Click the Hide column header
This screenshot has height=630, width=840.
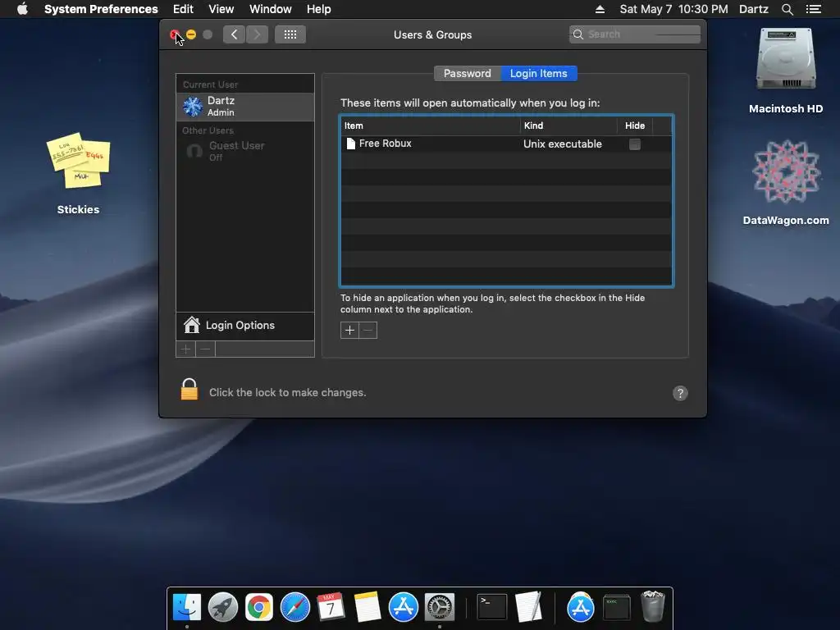[635, 126]
